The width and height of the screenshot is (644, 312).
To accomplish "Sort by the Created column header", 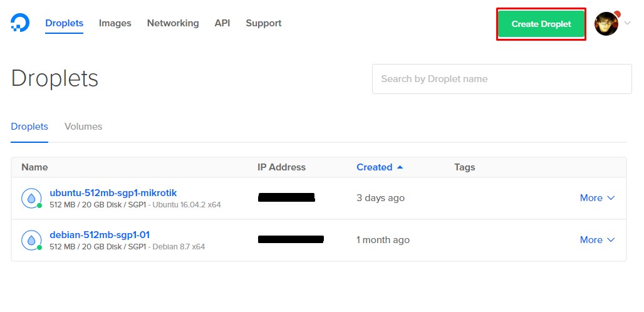I will (x=374, y=167).
